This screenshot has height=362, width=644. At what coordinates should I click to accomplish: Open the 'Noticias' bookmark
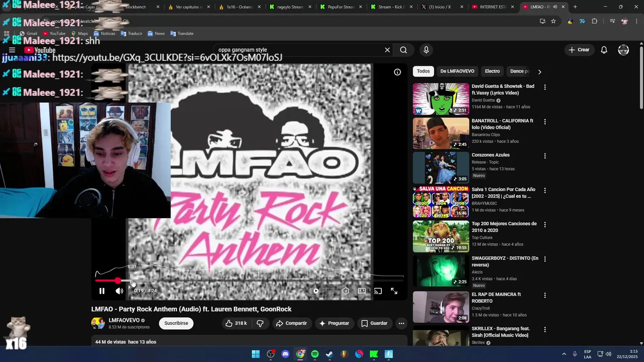click(104, 33)
